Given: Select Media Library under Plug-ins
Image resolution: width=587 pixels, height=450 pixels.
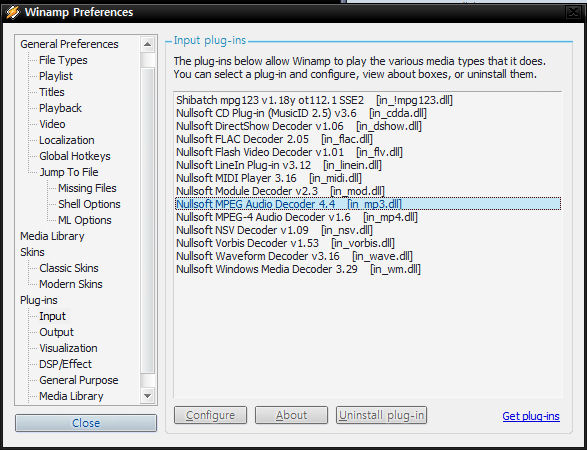Looking at the screenshot, I should [71, 396].
